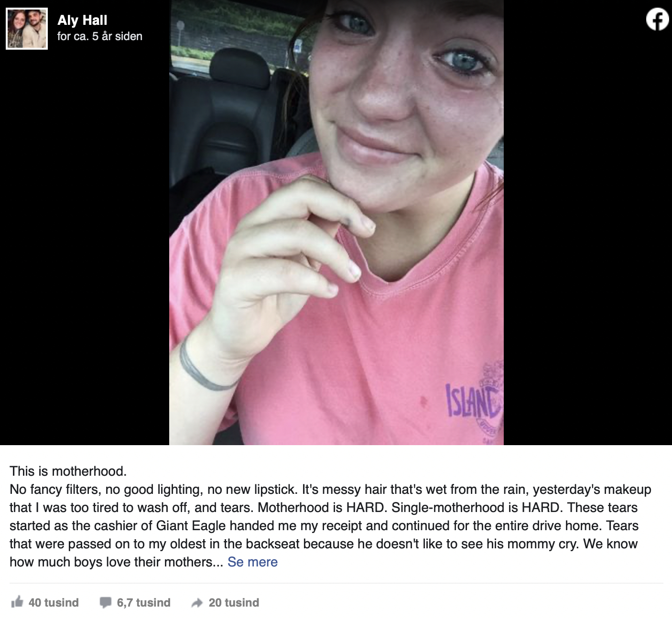Click the 'for ca. 5 år siden' timestamp
Image resolution: width=672 pixels, height=619 pixels.
click(100, 36)
